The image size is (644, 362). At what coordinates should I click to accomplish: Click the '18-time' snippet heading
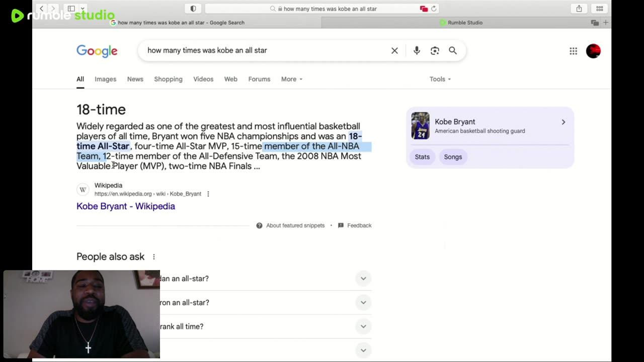(x=101, y=110)
